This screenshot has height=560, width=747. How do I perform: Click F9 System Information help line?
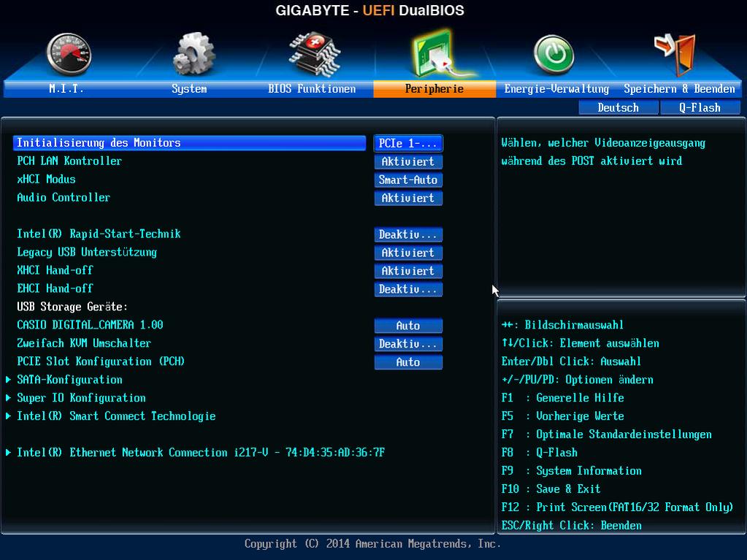572,470
